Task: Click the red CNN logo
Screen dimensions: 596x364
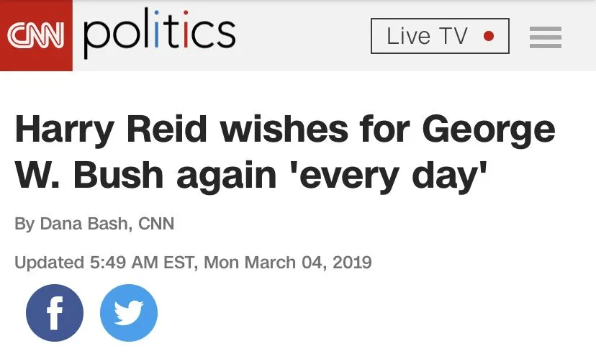Action: 36,35
